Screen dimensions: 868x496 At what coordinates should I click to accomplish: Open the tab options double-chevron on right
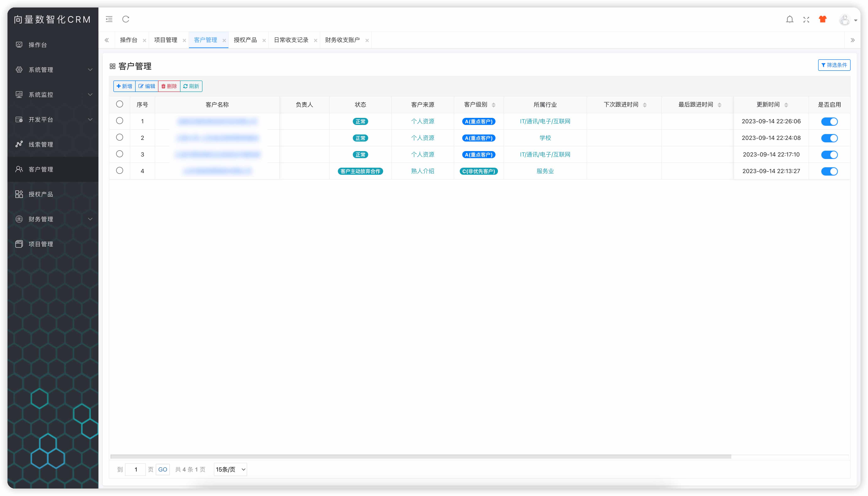(x=852, y=40)
